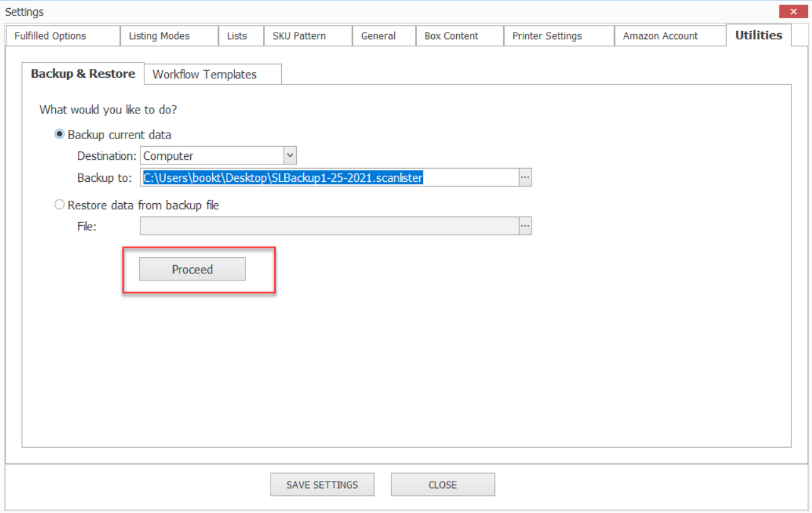Open the Box Content tab
812x513 pixels.
point(451,36)
